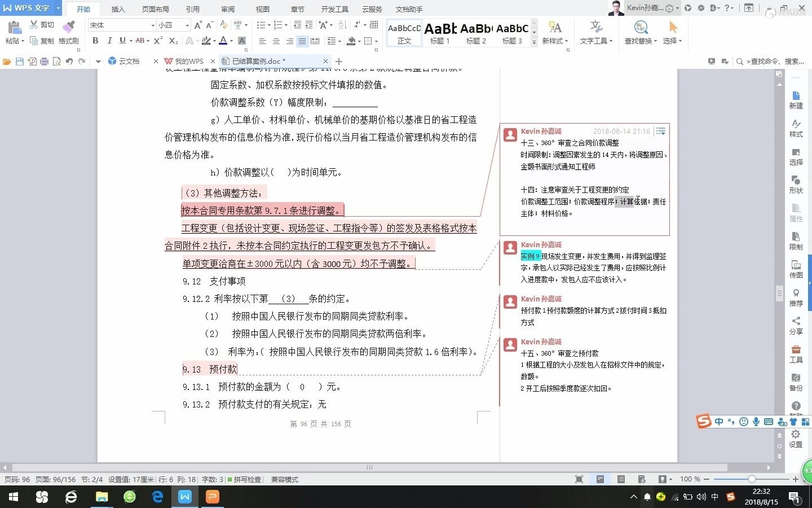812x508 pixels.
Task: Click the Copy (复制) button
Action: tap(42, 41)
